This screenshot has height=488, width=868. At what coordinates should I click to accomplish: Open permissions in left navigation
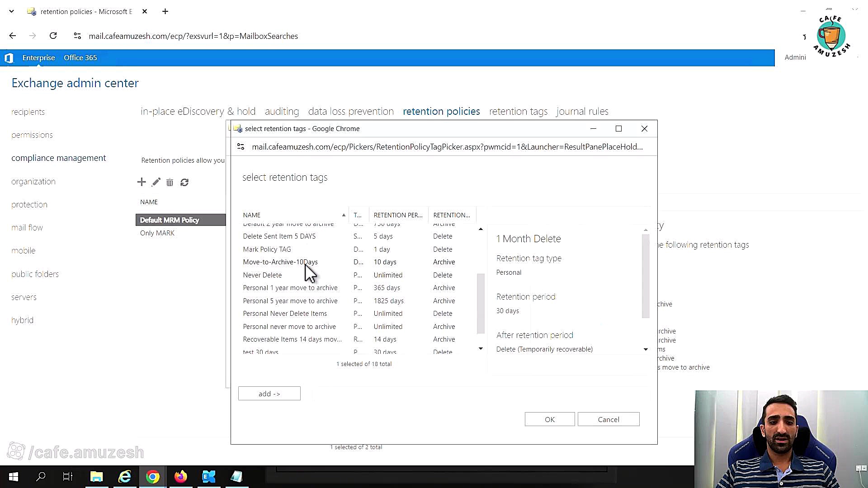tap(32, 135)
